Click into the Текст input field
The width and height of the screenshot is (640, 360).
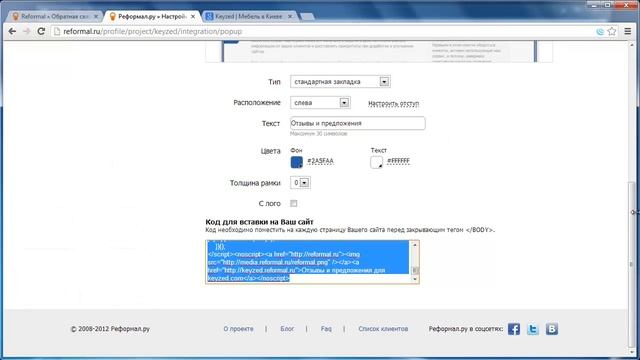pyautogui.click(x=358, y=123)
